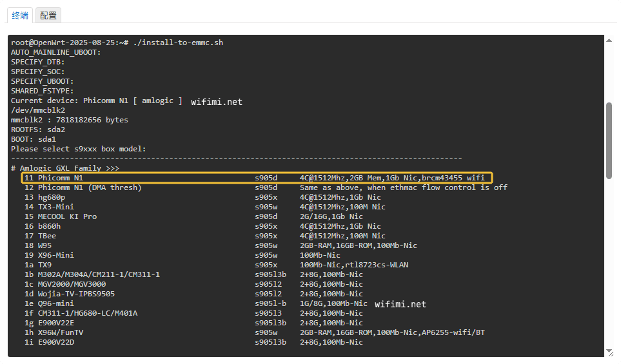Click the '13 hg680p' row

point(202,197)
